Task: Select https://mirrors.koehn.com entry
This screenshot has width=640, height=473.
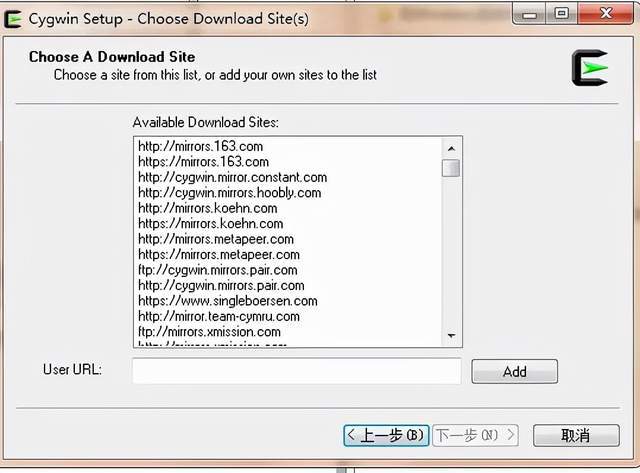Action: (x=210, y=224)
